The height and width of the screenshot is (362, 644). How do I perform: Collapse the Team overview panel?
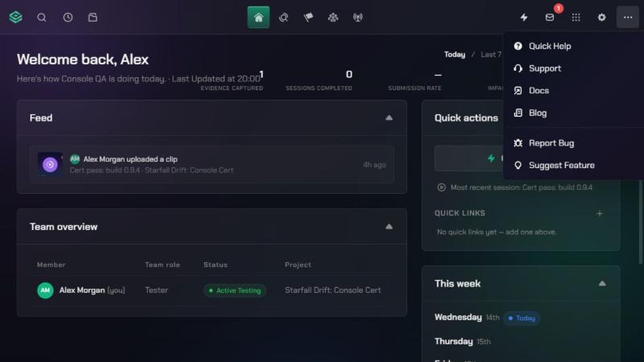pos(389,227)
